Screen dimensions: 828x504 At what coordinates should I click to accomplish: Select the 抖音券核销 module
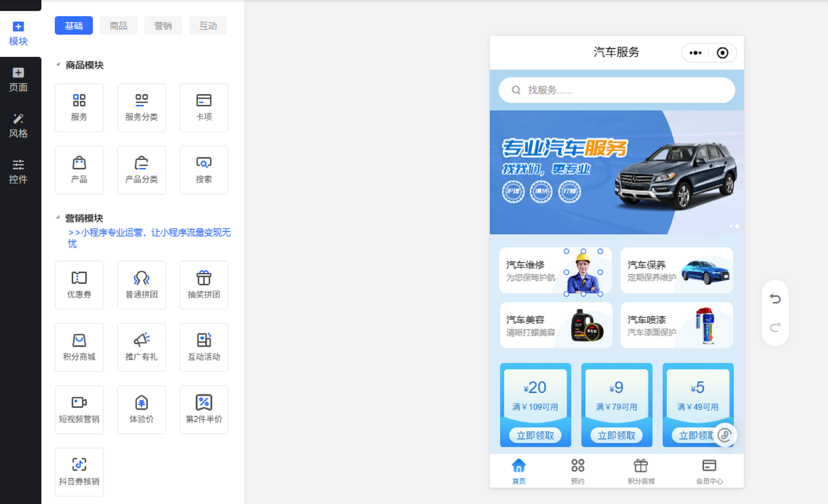tap(79, 471)
